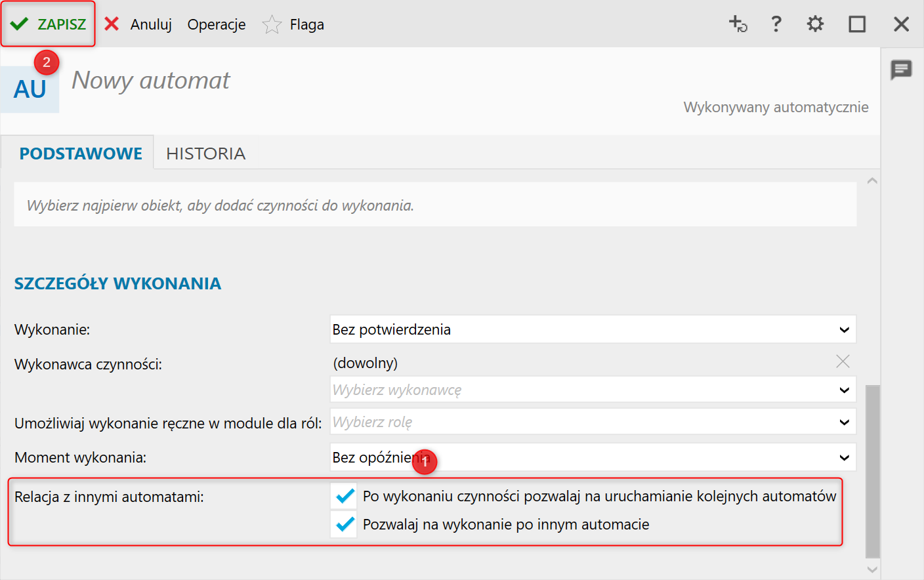The width and height of the screenshot is (924, 580).
Task: Switch to the HISTORIA tab
Action: coord(206,154)
